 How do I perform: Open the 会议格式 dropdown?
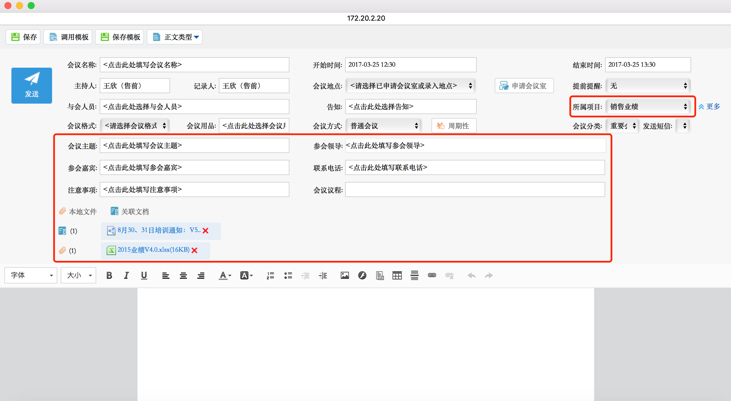pos(135,126)
